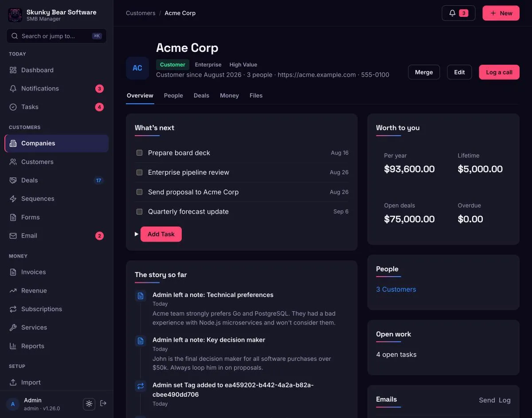
Task: Click the Key decision maker note icon
Action: (141, 341)
